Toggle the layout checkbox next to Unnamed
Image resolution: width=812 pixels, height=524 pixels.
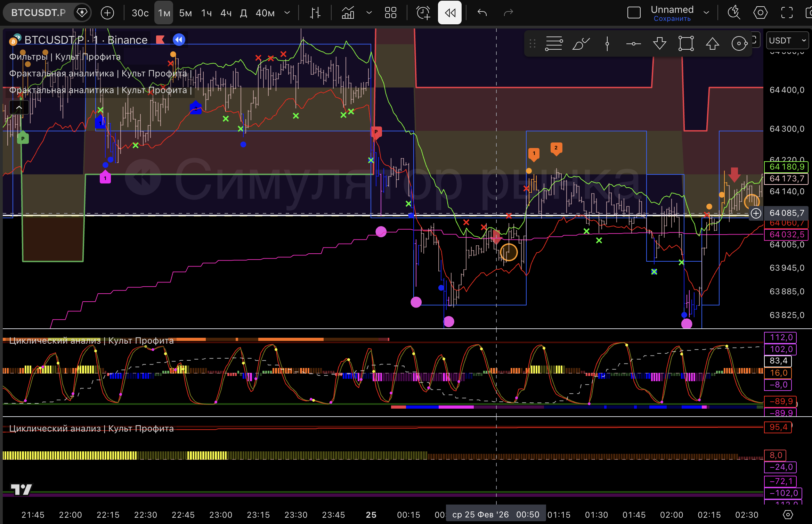[634, 13]
